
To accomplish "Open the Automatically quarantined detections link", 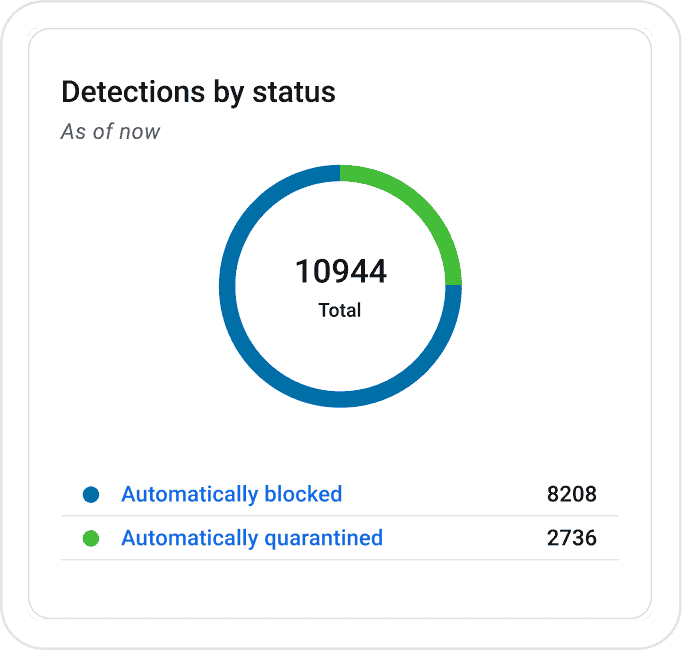I will tap(252, 538).
